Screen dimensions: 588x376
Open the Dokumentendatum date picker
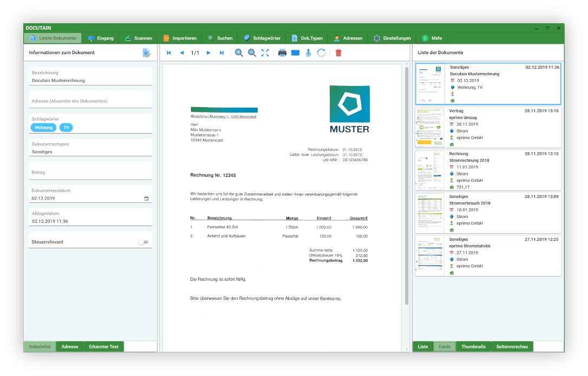146,198
